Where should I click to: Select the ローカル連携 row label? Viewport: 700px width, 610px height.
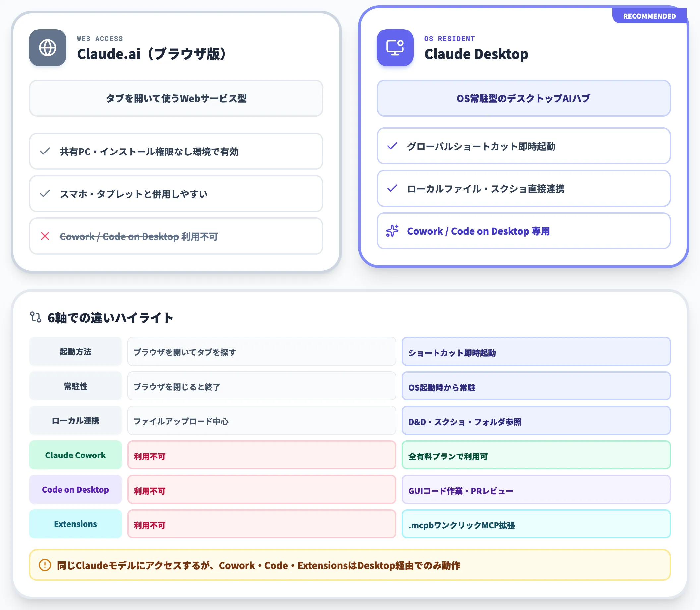[x=76, y=420]
